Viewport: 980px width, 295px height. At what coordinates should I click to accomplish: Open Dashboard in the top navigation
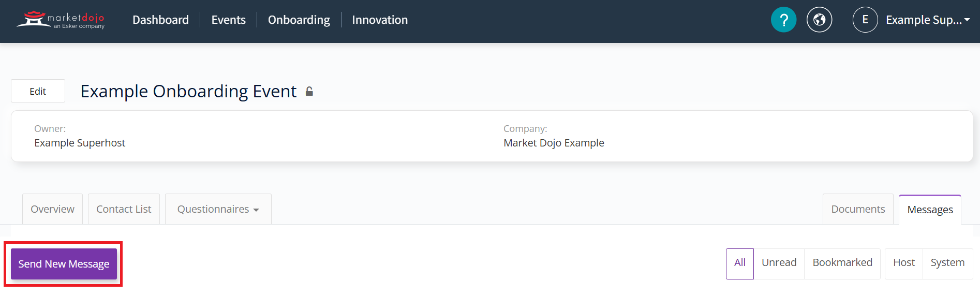pyautogui.click(x=160, y=20)
